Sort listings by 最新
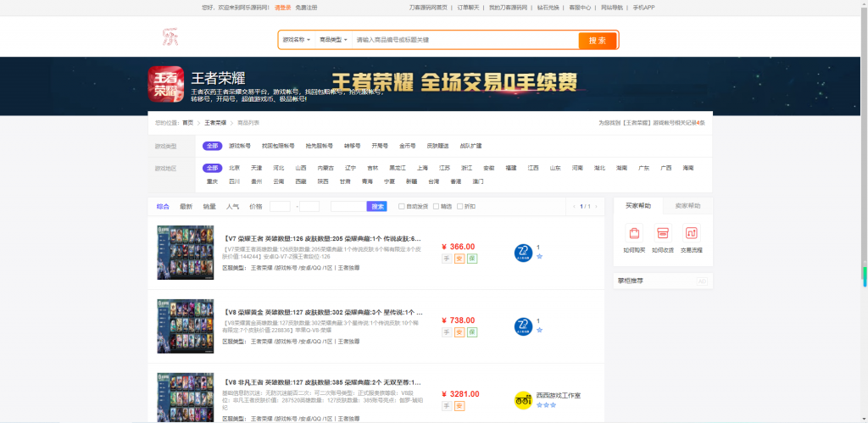Screen dimensions: 868x423 186,207
